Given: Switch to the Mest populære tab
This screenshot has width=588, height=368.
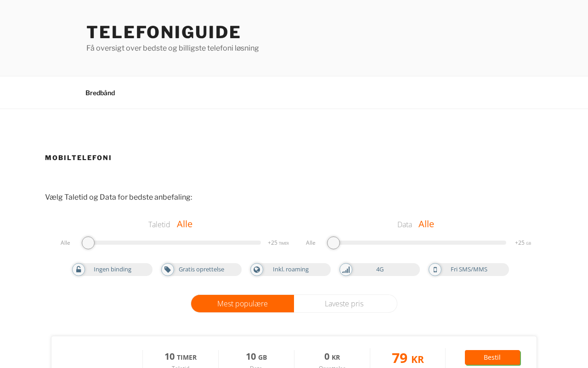Looking at the screenshot, I should [243, 304].
